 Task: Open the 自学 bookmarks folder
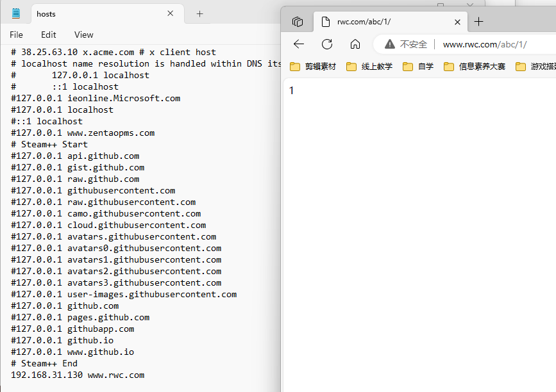pyautogui.click(x=419, y=67)
